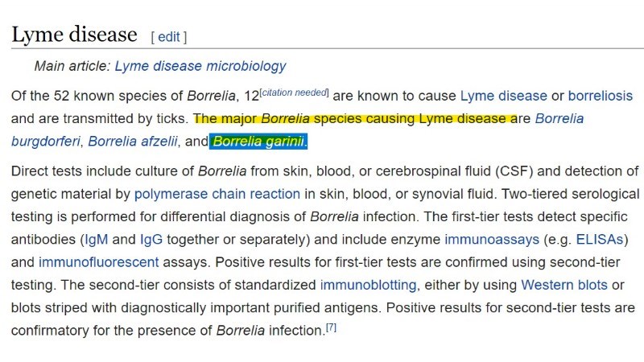Click the Lyme disease section heading
The height and width of the screenshot is (362, 644).
click(x=74, y=34)
